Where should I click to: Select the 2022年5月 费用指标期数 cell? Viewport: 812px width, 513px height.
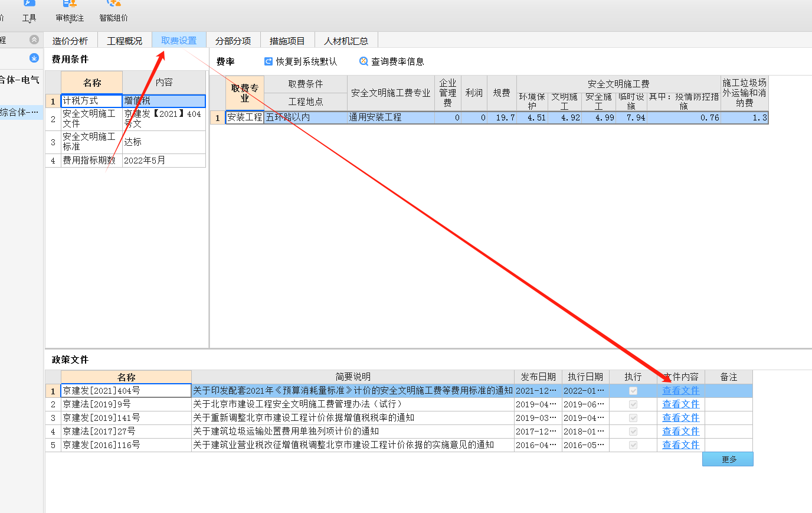(x=164, y=161)
